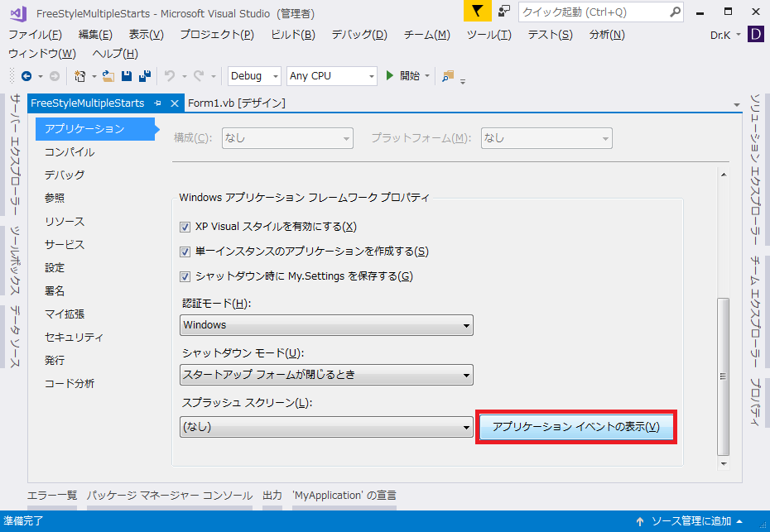This screenshot has height=532, width=770.
Task: Open the Debug solution configuration dropdown
Action: (254, 76)
